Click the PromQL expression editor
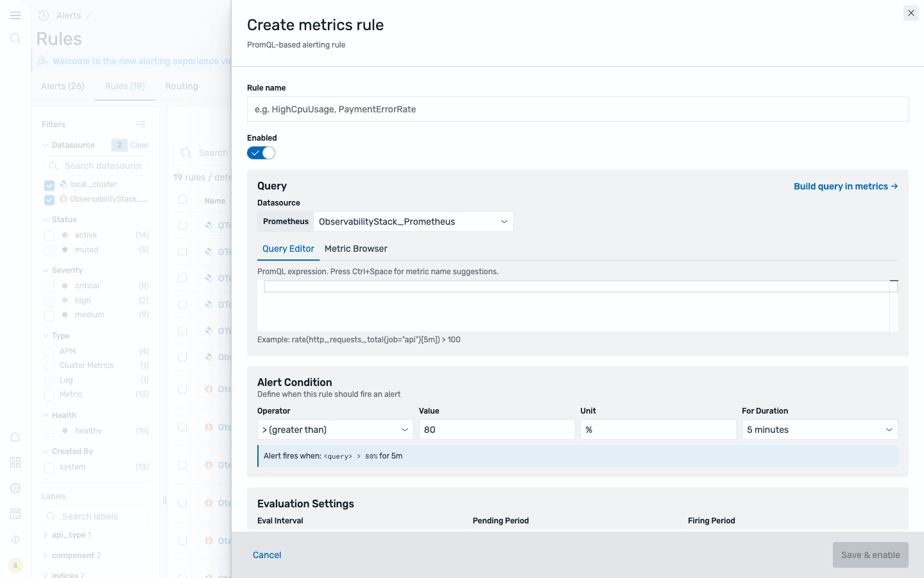The width and height of the screenshot is (924, 578). click(x=577, y=306)
